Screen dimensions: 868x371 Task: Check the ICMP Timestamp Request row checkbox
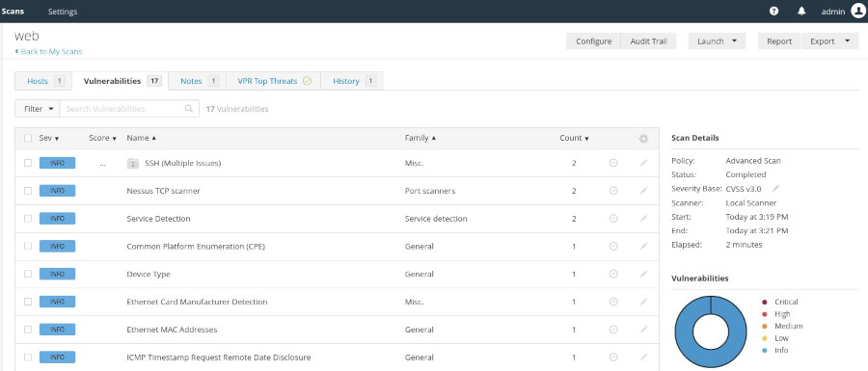tap(28, 358)
